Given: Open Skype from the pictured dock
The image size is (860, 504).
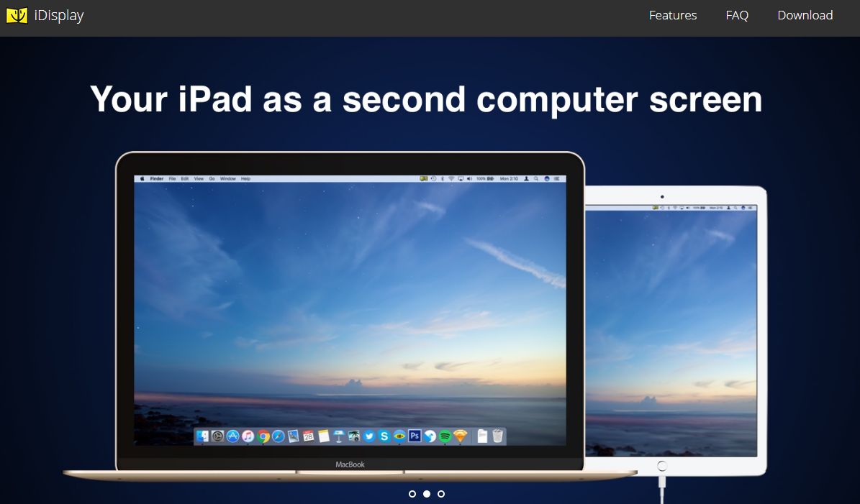Looking at the screenshot, I should [384, 436].
